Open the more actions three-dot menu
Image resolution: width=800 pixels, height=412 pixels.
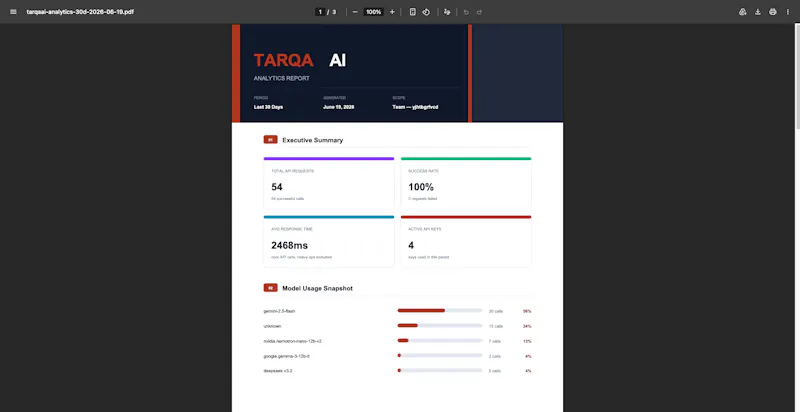point(788,12)
